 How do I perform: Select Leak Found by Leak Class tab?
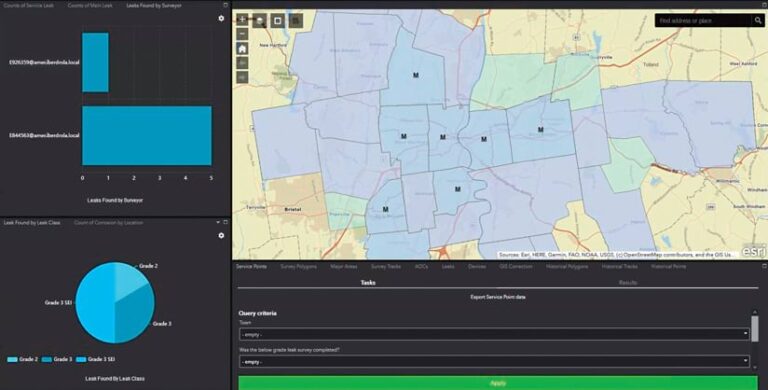[32, 222]
